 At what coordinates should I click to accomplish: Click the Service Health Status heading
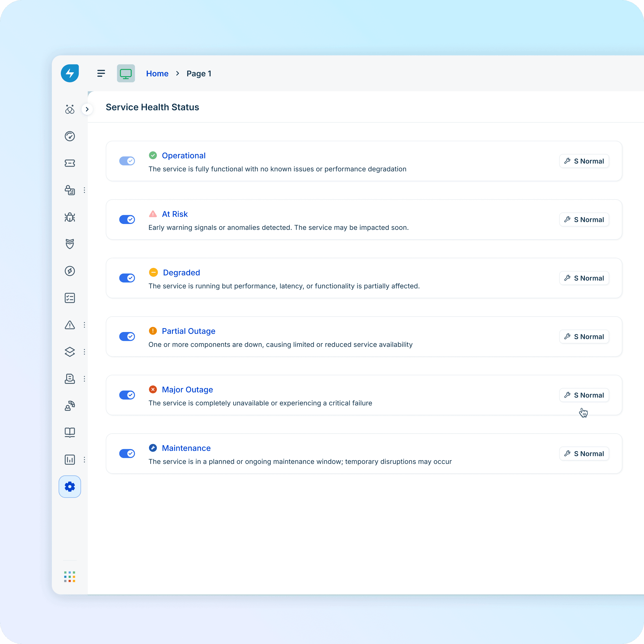pyautogui.click(x=152, y=107)
